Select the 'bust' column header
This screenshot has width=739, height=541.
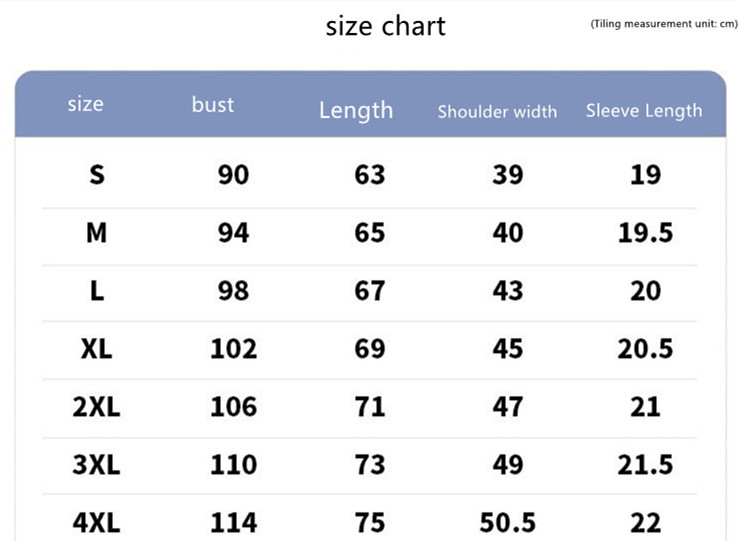click(x=213, y=104)
